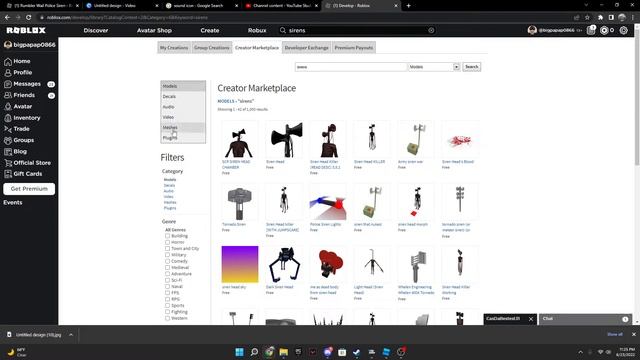
Task: Check the Comedy genre checkbox
Action: (167, 261)
